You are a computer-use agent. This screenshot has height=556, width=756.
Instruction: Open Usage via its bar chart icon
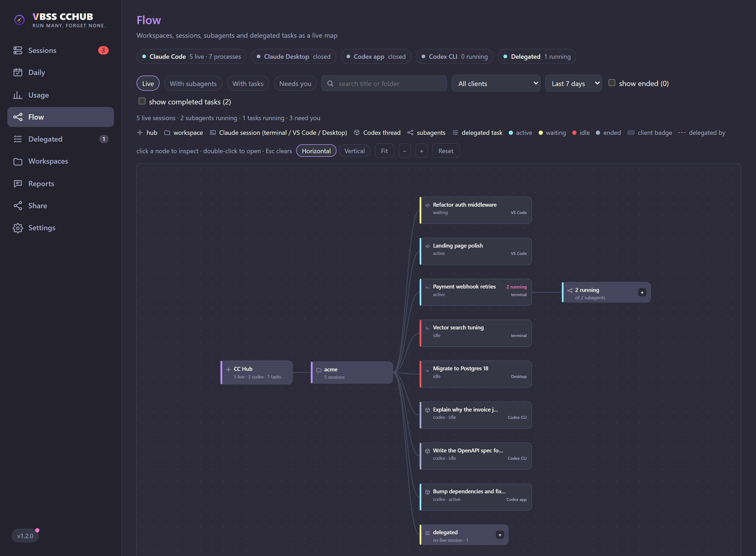(18, 95)
